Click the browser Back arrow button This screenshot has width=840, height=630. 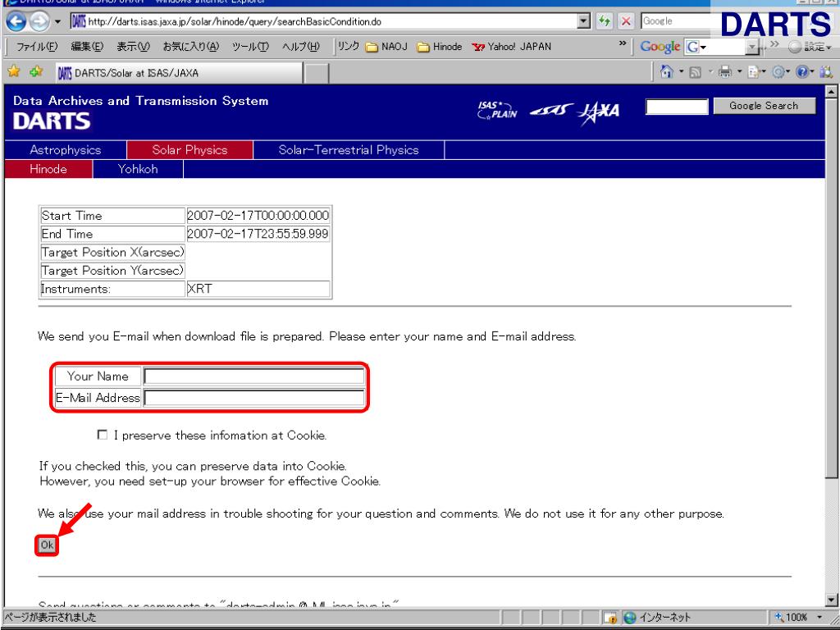pyautogui.click(x=16, y=21)
